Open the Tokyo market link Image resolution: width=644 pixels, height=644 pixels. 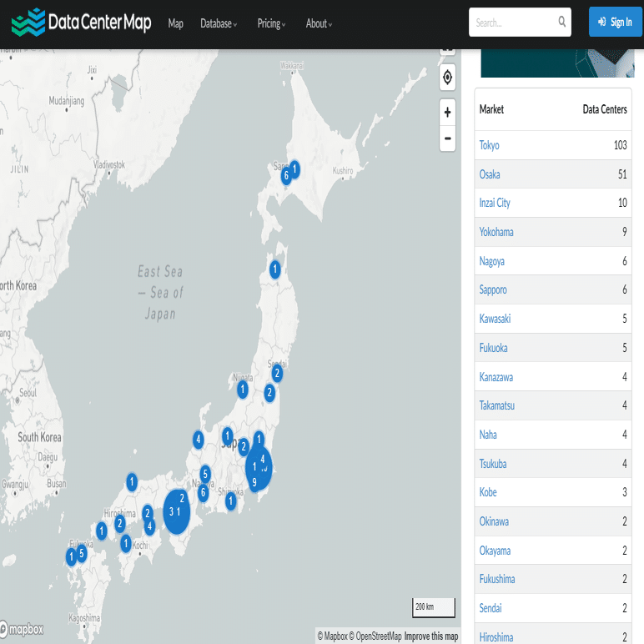pos(489,145)
